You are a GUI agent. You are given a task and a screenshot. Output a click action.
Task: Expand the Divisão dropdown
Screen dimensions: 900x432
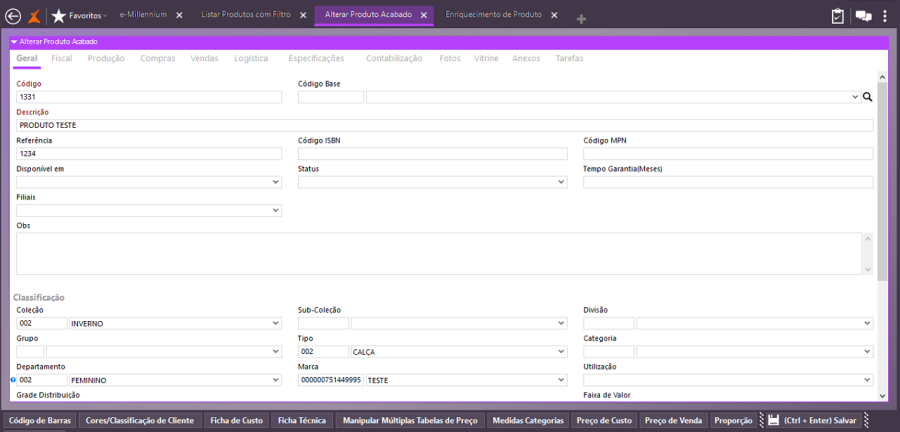[868, 324]
